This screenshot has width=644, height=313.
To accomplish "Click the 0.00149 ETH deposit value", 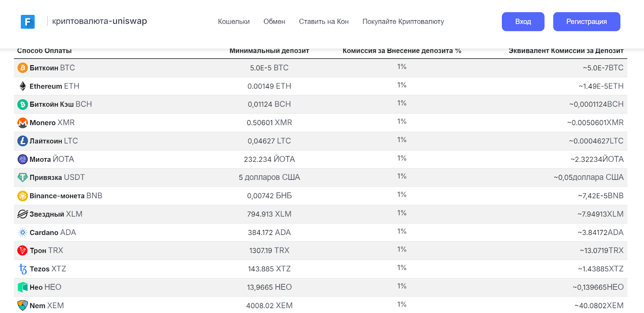I will 269,86.
